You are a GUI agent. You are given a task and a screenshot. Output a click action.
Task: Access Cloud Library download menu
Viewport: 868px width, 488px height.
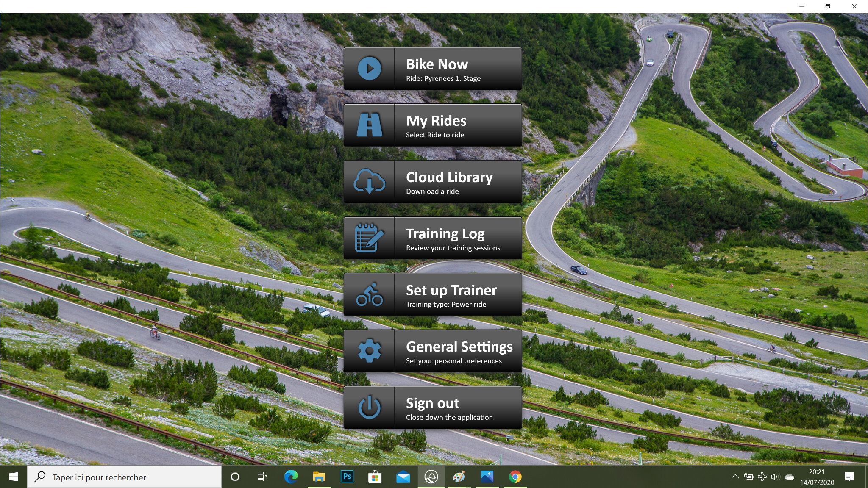tap(434, 181)
